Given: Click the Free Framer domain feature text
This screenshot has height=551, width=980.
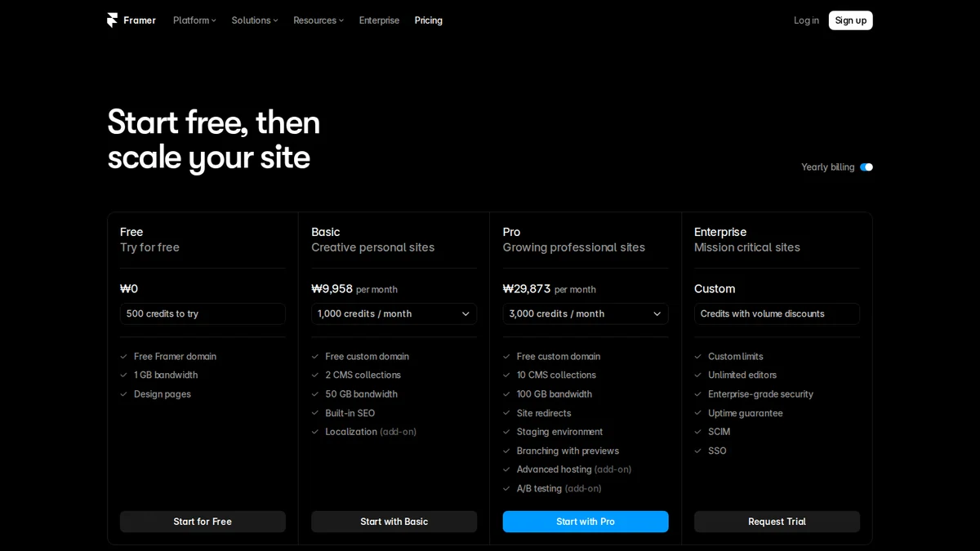Looking at the screenshot, I should click(176, 357).
